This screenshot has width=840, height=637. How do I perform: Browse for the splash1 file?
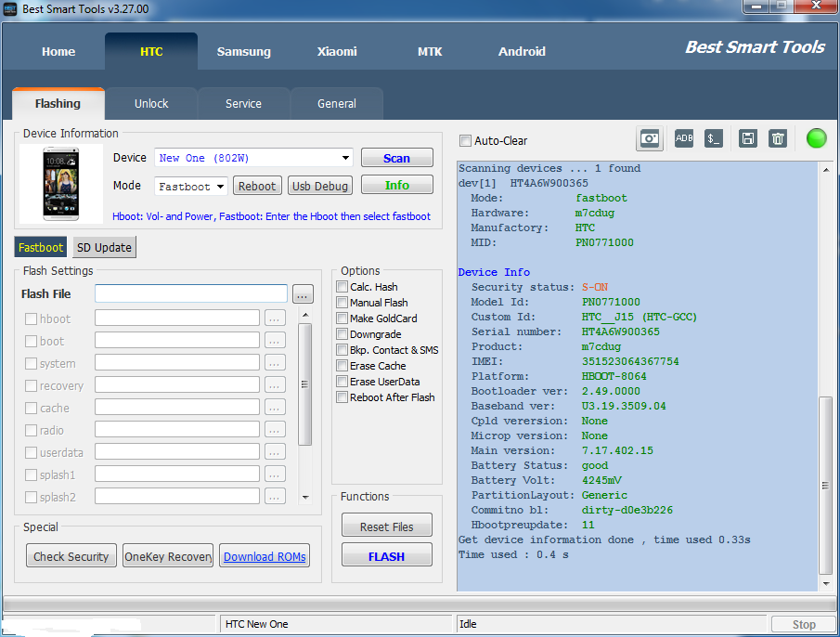click(x=275, y=474)
